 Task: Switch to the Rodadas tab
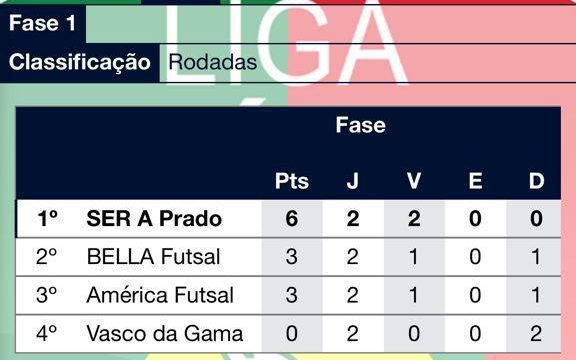click(212, 62)
